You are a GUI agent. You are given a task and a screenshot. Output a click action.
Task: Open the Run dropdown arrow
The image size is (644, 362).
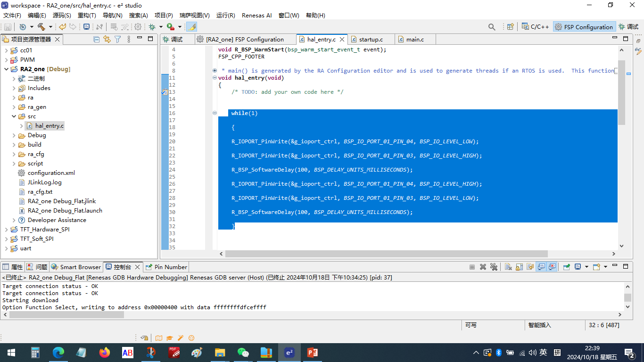click(180, 27)
